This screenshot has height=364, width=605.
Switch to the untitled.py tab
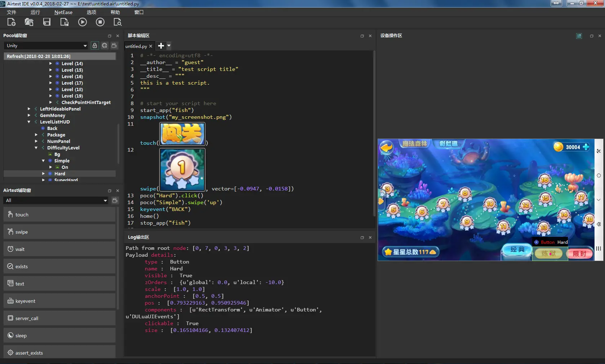[136, 46]
